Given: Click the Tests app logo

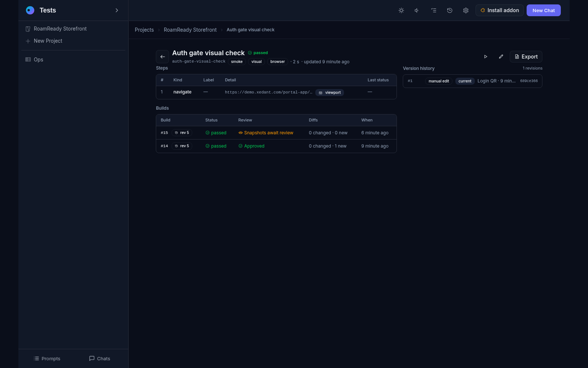Looking at the screenshot, I should pos(30,10).
